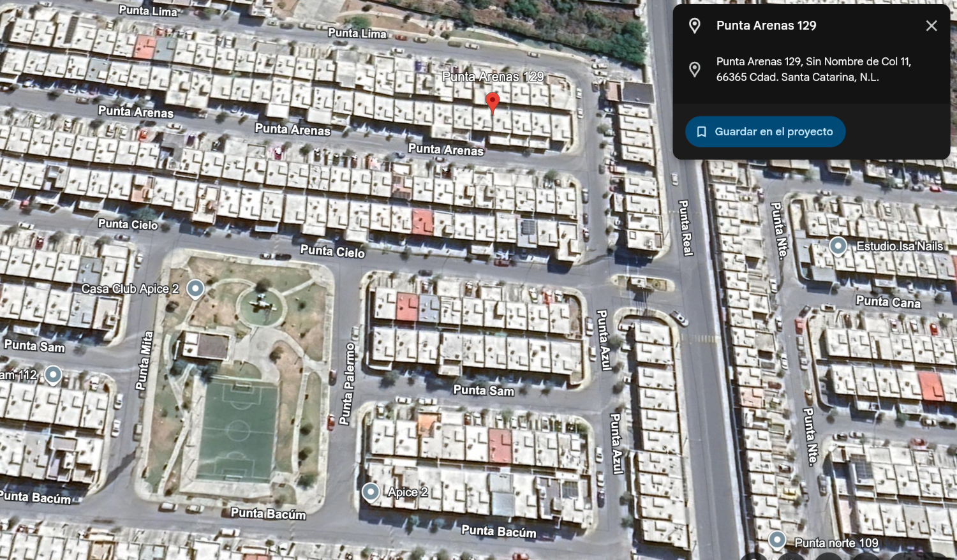Click the address pin icon in info panel

(x=695, y=69)
